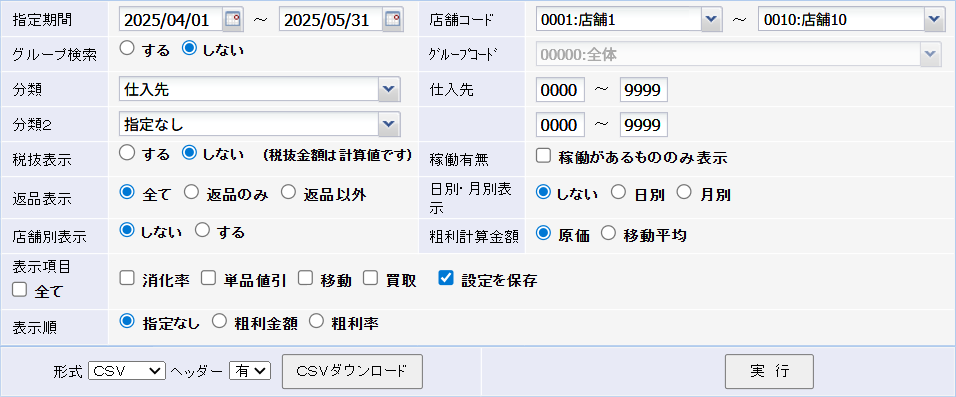Select 月別 display option
The image size is (956, 397).
[684, 193]
